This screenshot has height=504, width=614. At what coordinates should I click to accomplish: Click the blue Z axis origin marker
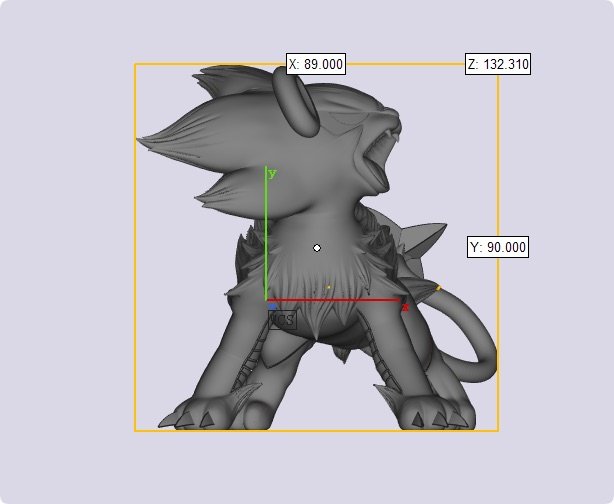[273, 307]
